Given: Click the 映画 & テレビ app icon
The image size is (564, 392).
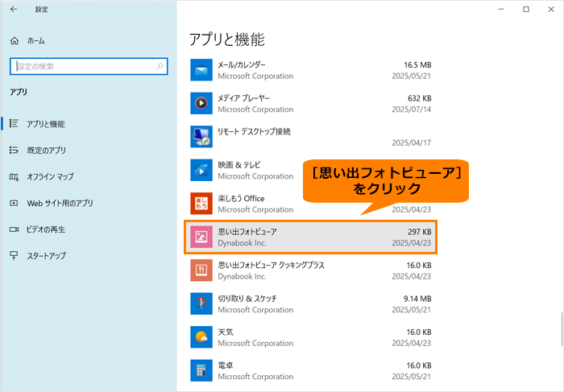Looking at the screenshot, I should click(201, 171).
